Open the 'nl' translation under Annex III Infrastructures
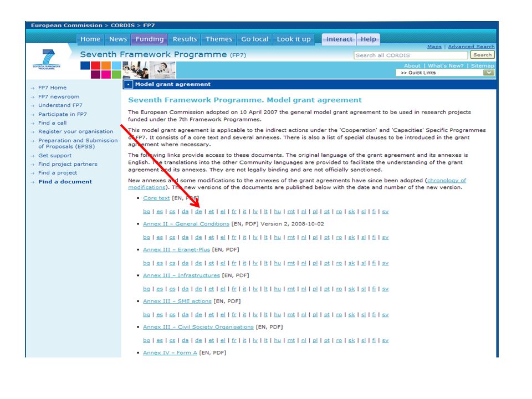The height and width of the screenshot is (399, 532). click(304, 289)
